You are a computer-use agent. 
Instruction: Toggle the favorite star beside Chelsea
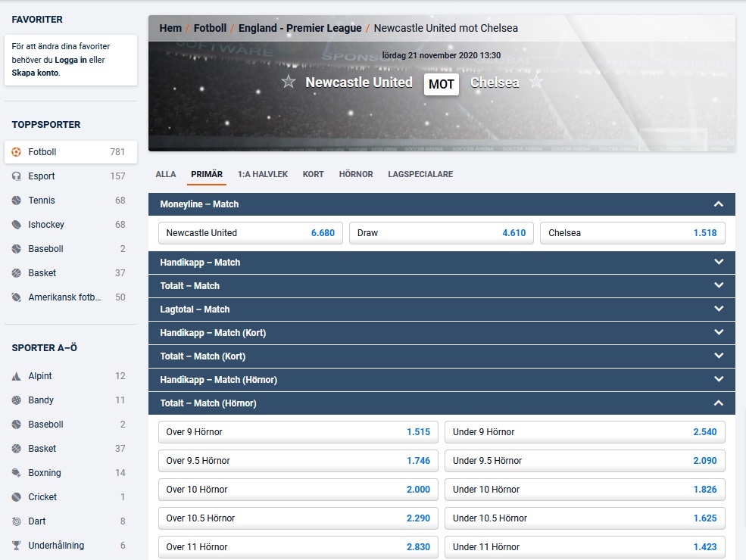536,82
